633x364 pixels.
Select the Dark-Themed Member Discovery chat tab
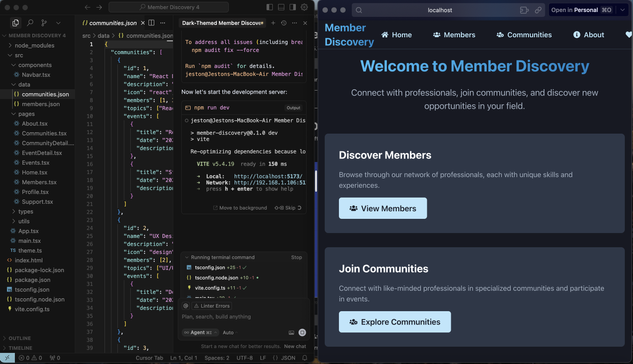(222, 23)
